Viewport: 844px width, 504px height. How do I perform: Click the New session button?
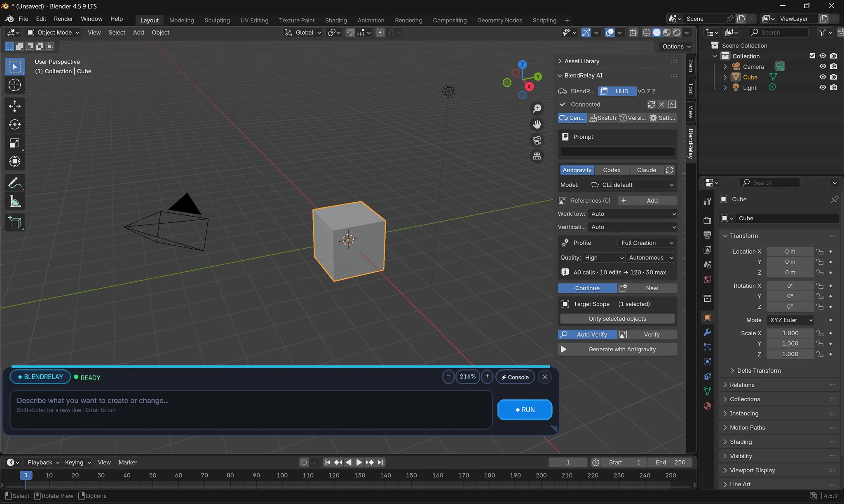647,288
